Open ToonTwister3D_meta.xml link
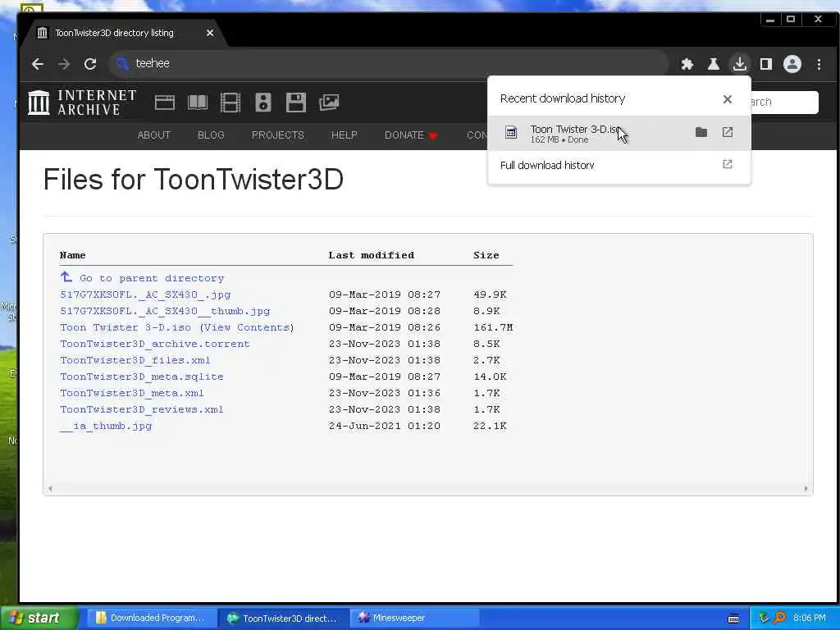Screen dimensions: 840x630 pyautogui.click(x=132, y=393)
